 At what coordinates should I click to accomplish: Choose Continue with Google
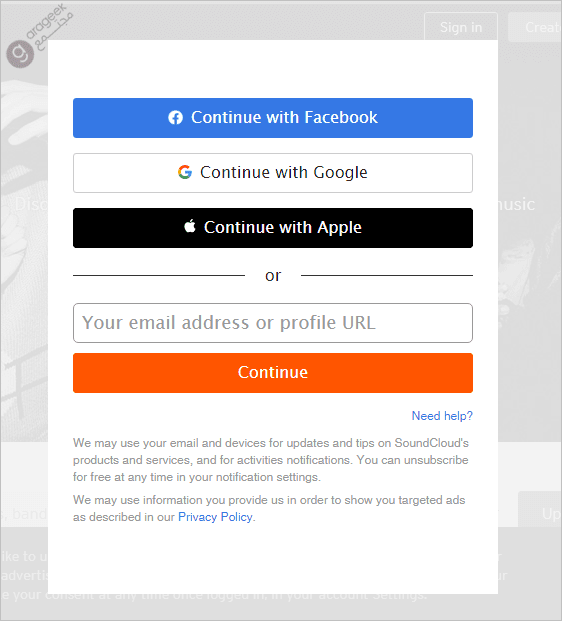pyautogui.click(x=273, y=173)
